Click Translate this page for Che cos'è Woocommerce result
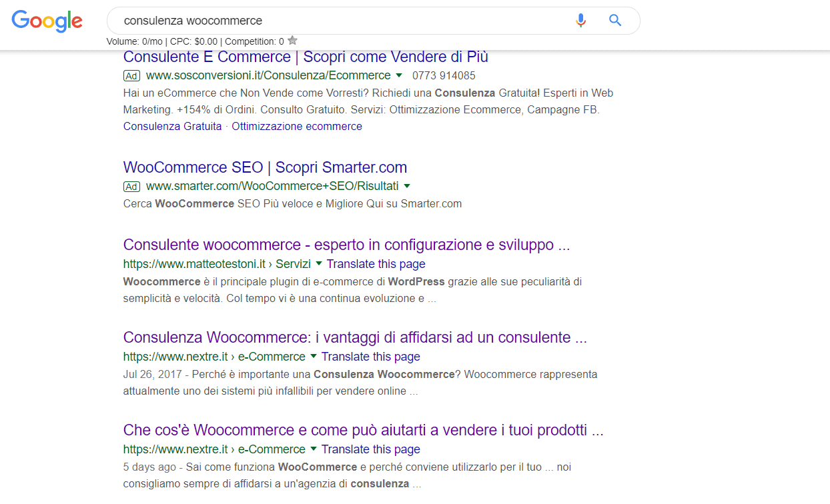The width and height of the screenshot is (830, 504). point(371,449)
